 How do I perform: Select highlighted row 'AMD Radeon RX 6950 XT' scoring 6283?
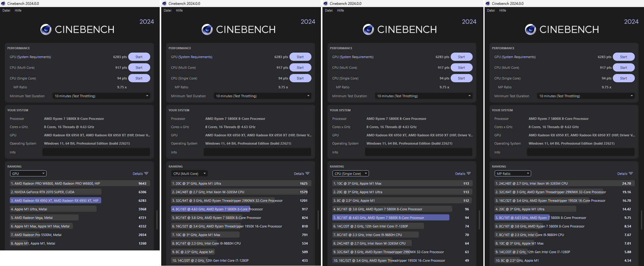point(80,201)
